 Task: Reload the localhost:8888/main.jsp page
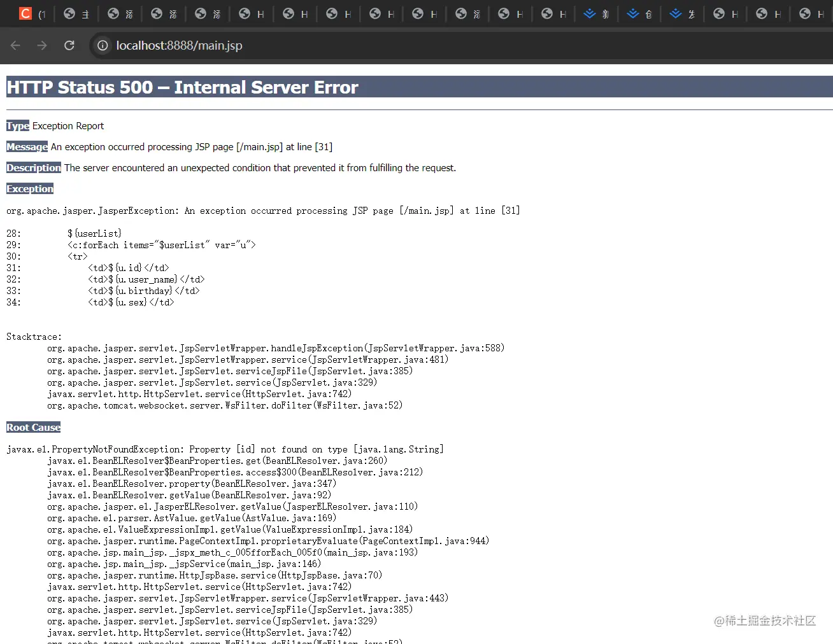pos(69,45)
